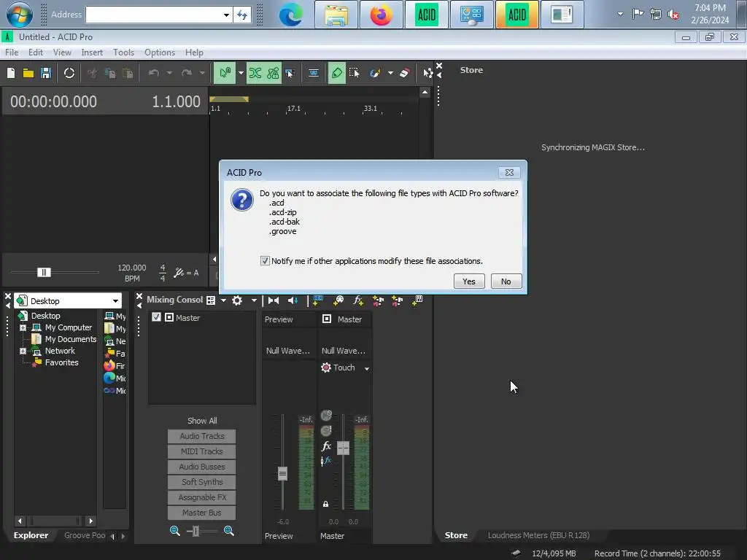Zoom out mixer with minus magnifier
Viewport: 747px width, 560px height.
point(175,531)
